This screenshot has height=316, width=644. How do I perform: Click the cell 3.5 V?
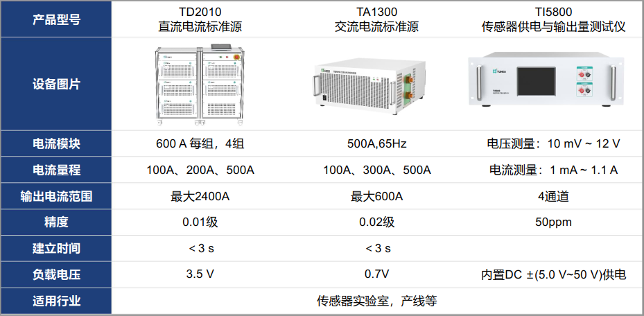(200, 274)
